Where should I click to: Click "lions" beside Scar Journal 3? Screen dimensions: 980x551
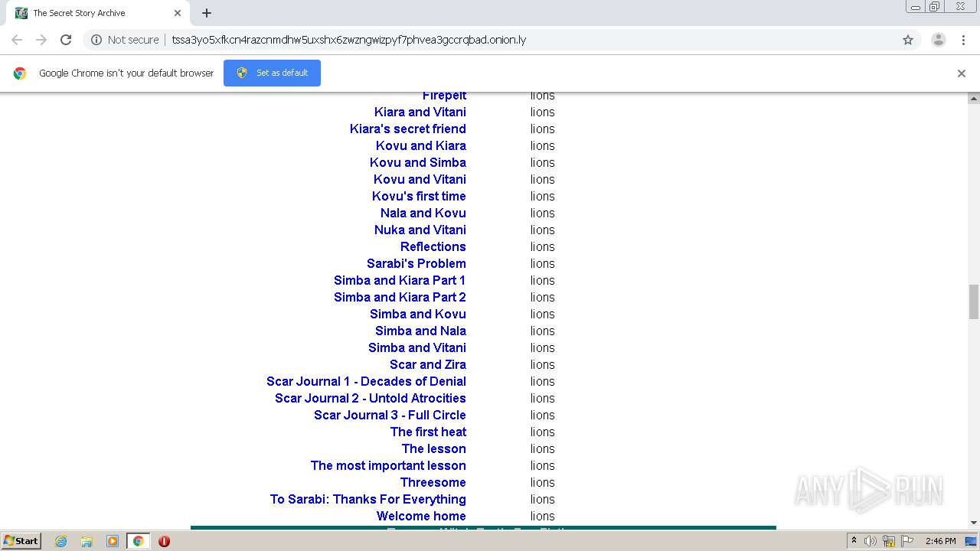click(x=542, y=415)
